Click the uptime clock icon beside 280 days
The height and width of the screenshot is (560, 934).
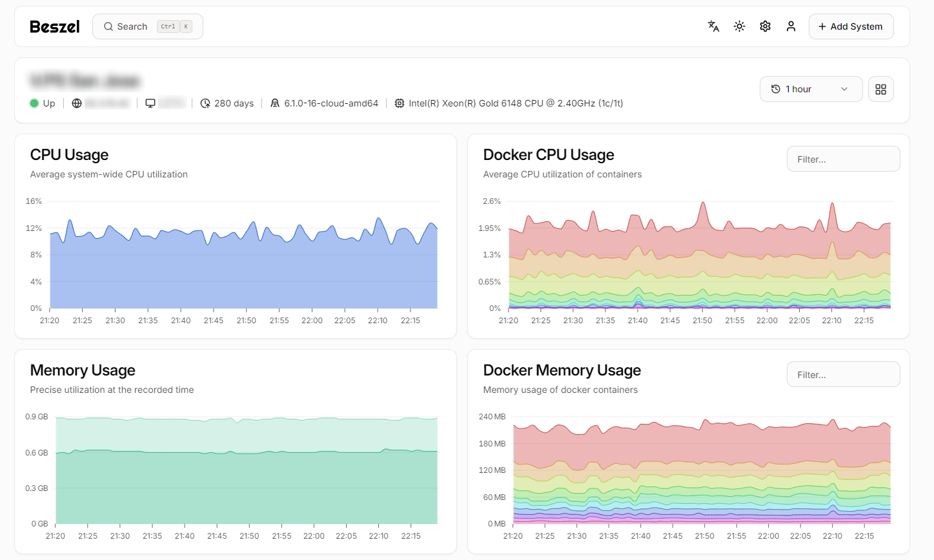pyautogui.click(x=205, y=103)
